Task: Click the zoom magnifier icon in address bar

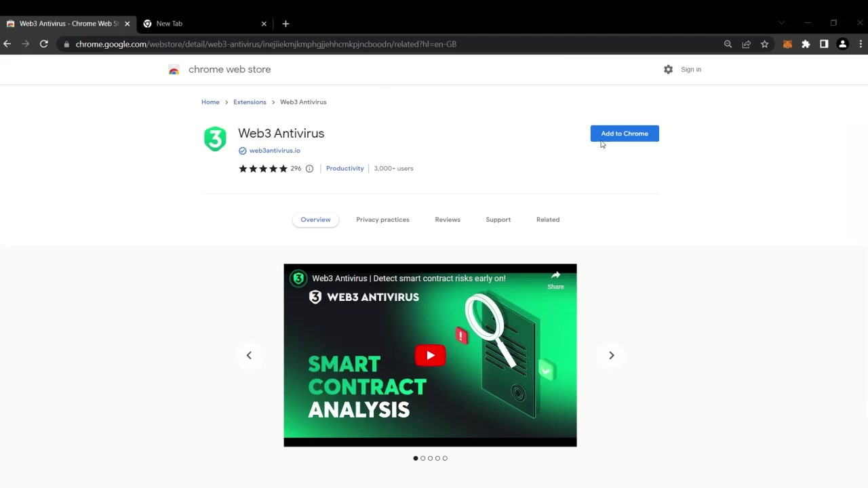Action: pos(728,43)
